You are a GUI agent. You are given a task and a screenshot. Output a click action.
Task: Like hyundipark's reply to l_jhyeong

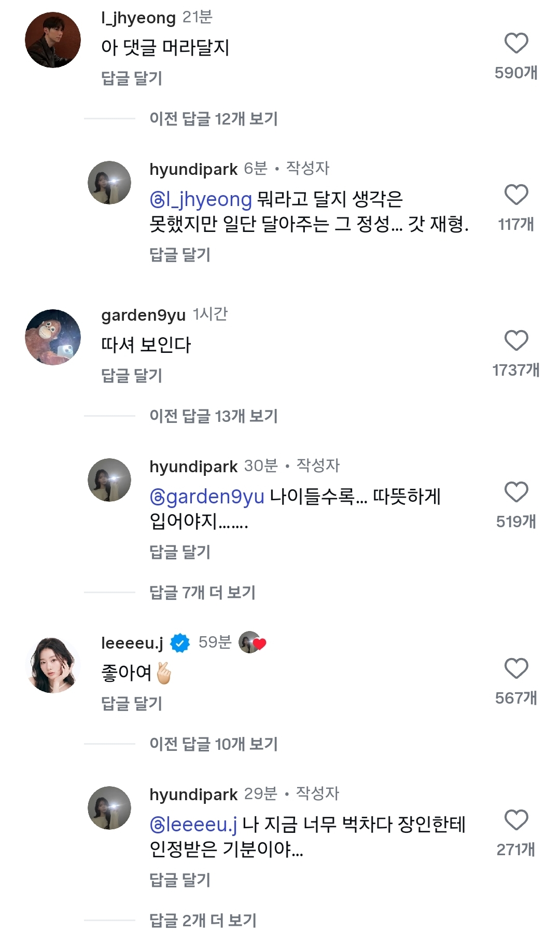[516, 195]
